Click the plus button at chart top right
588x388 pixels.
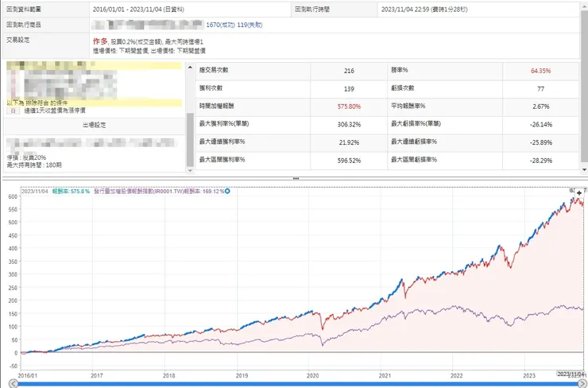tap(579, 193)
